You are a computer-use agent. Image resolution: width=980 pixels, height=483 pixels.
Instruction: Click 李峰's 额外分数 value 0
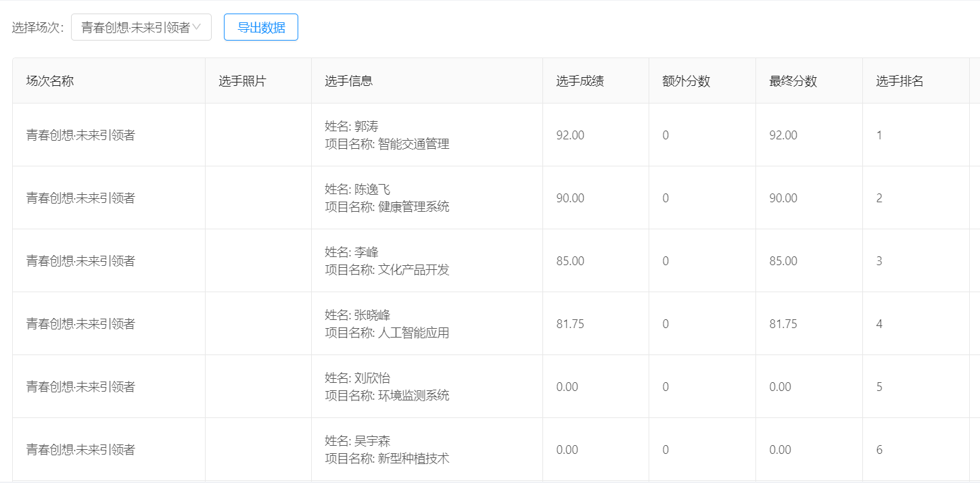666,261
